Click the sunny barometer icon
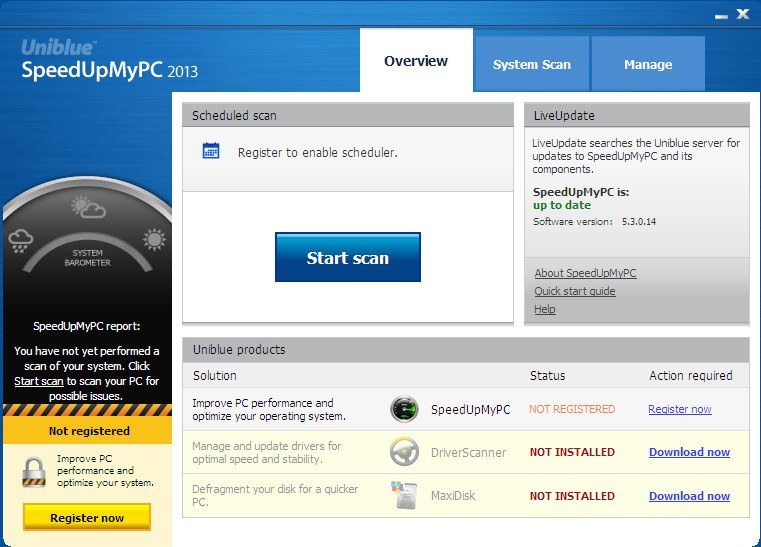The width and height of the screenshot is (761, 547). coord(154,239)
